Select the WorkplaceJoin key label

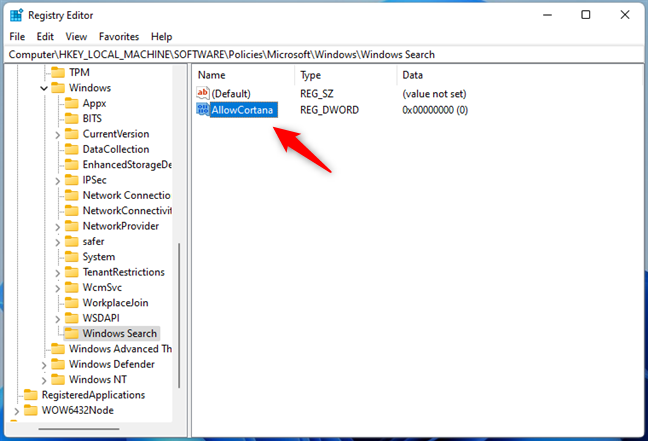click(115, 303)
